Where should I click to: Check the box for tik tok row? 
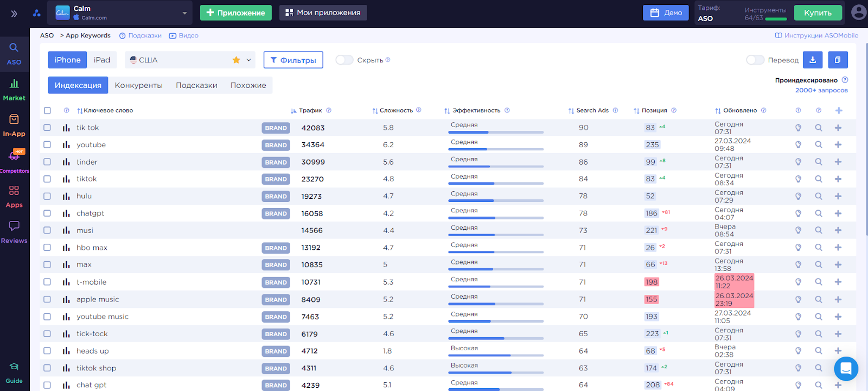click(x=47, y=128)
